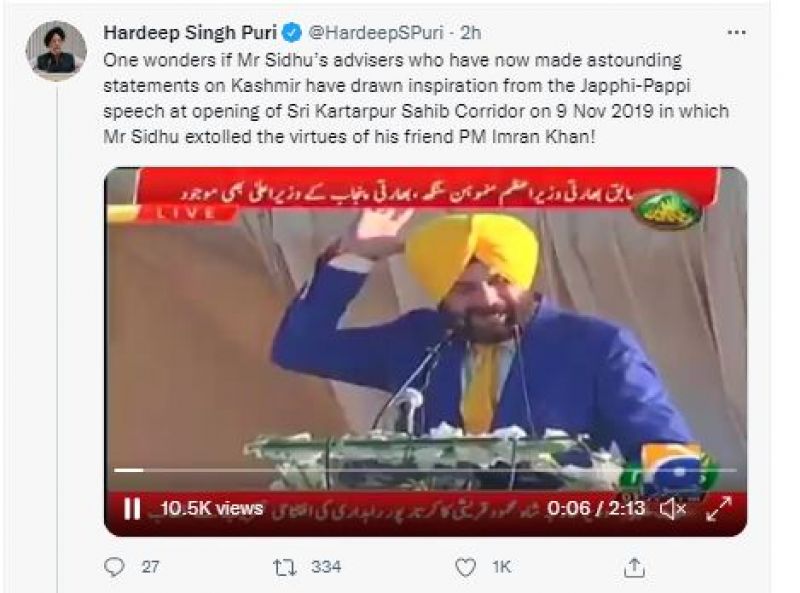800x593 pixels.
Task: Click the 10.5K views label
Action: 212,508
